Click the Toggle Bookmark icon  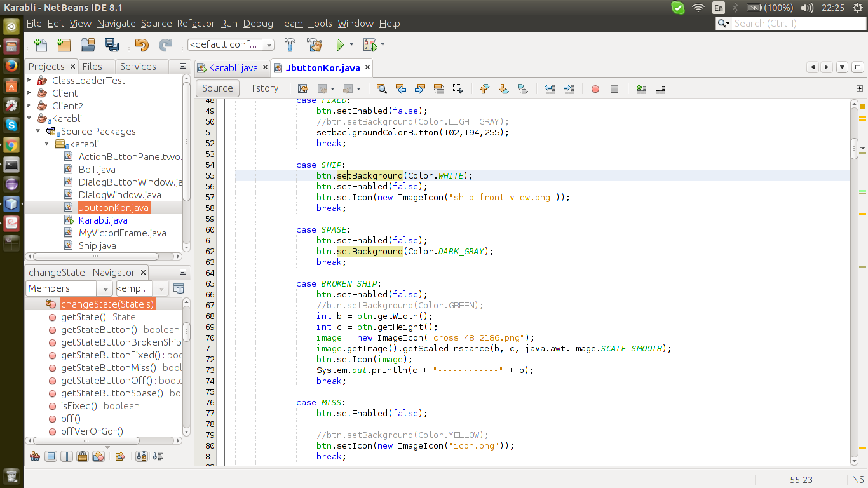(522, 89)
